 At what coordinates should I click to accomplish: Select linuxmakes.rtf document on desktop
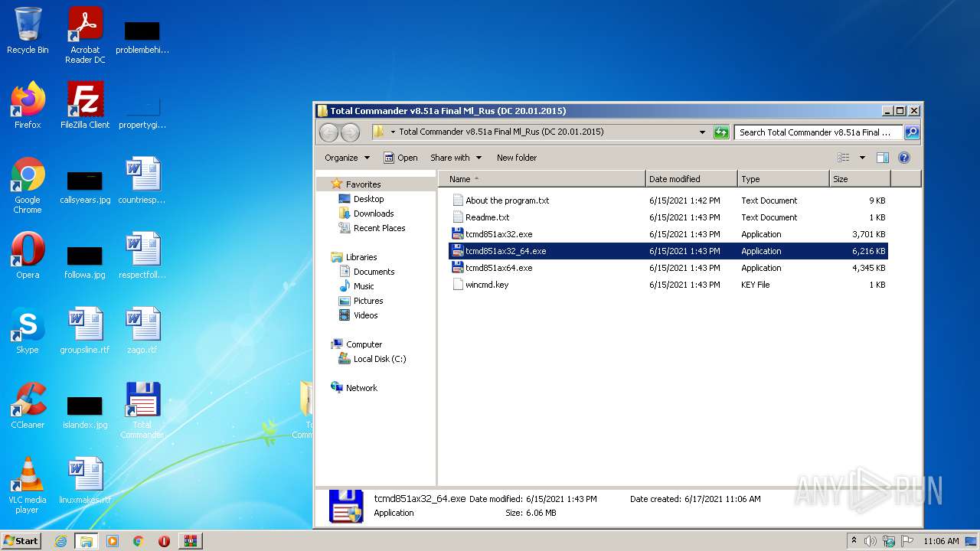pyautogui.click(x=85, y=481)
